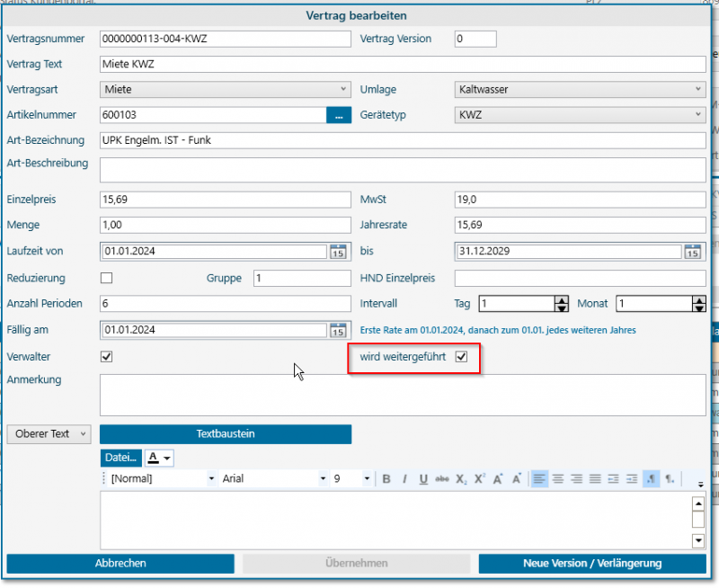Open the Datei... menu button

point(121,458)
